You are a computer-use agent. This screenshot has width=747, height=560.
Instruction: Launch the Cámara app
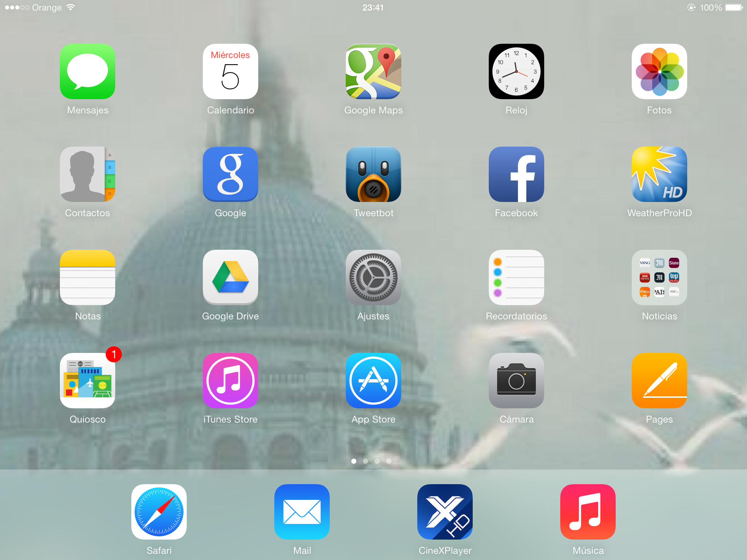point(516,381)
